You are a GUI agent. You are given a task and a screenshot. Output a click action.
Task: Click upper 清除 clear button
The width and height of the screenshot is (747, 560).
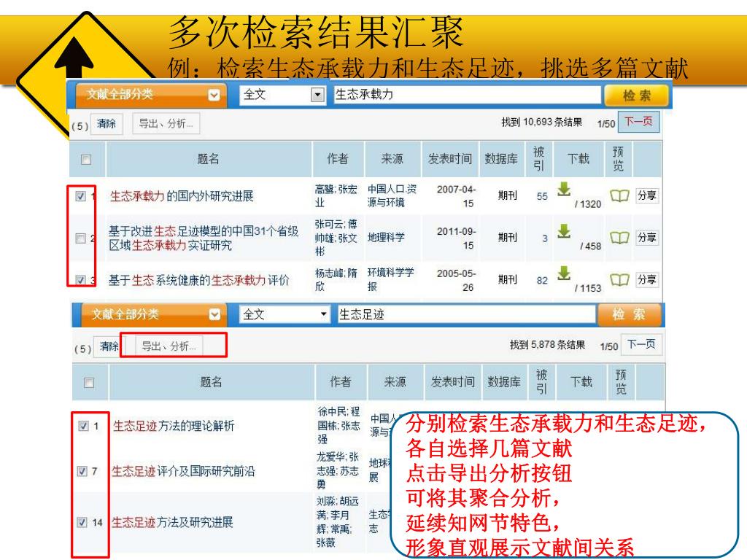tap(107, 124)
